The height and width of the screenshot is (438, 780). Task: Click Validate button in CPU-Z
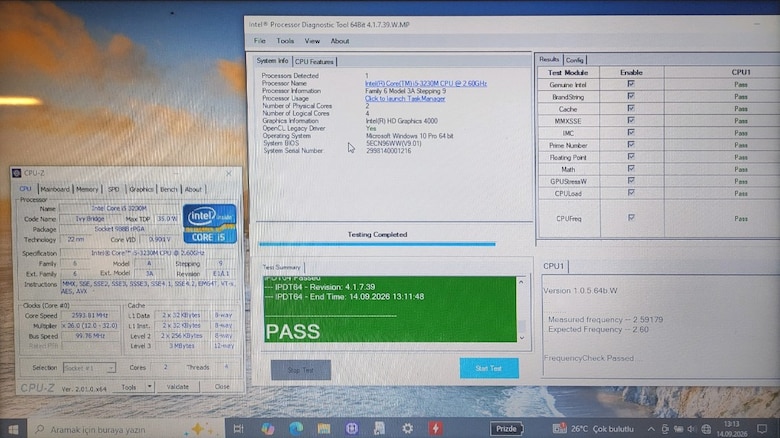click(178, 387)
